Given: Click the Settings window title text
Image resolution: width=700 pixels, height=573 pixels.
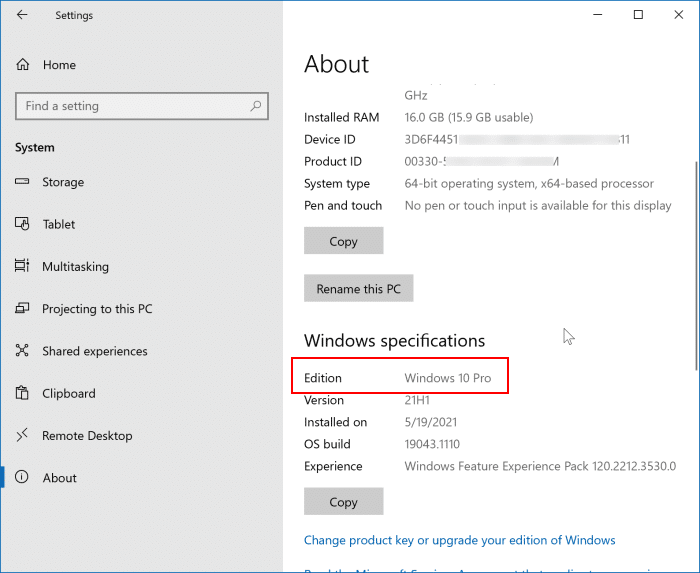Looking at the screenshot, I should click(74, 15).
